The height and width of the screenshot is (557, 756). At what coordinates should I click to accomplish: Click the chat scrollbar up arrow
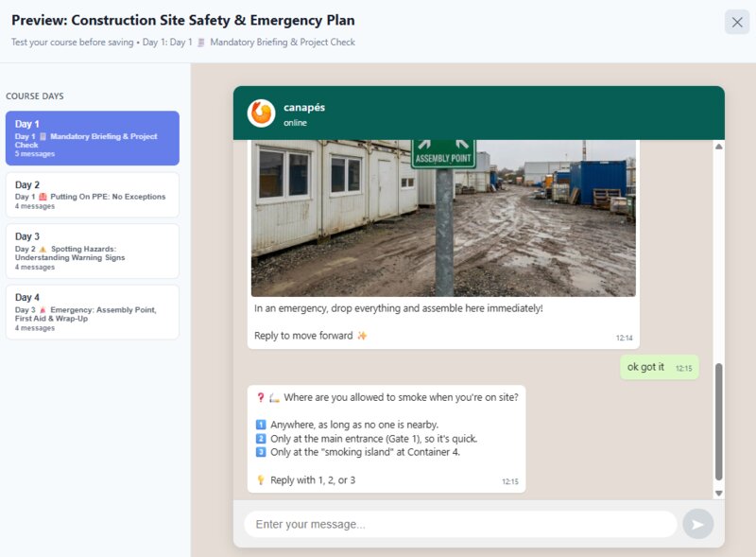[718, 147]
